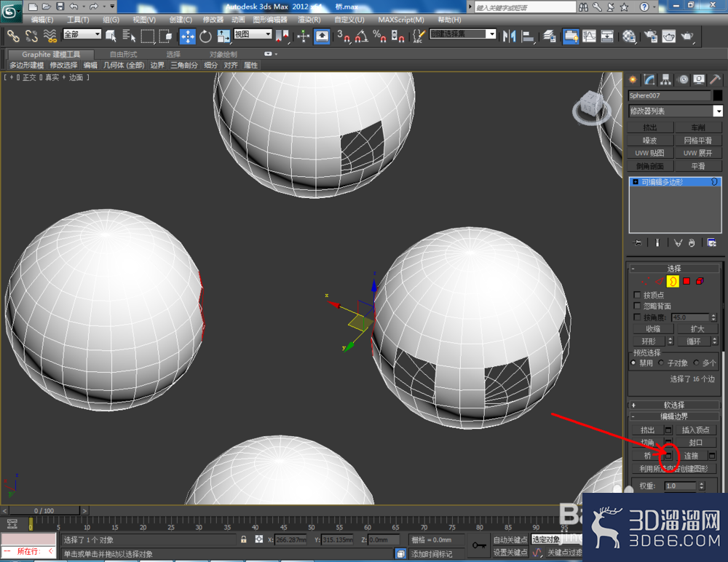This screenshot has width=728, height=562.
Task: Open the 创建选择集 named selection dropdown
Action: [463, 34]
